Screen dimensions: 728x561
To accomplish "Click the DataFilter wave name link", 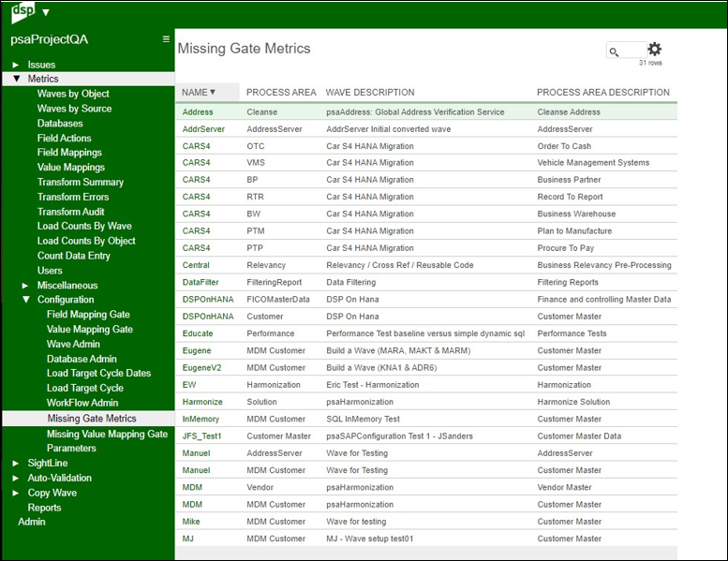I will tap(201, 283).
